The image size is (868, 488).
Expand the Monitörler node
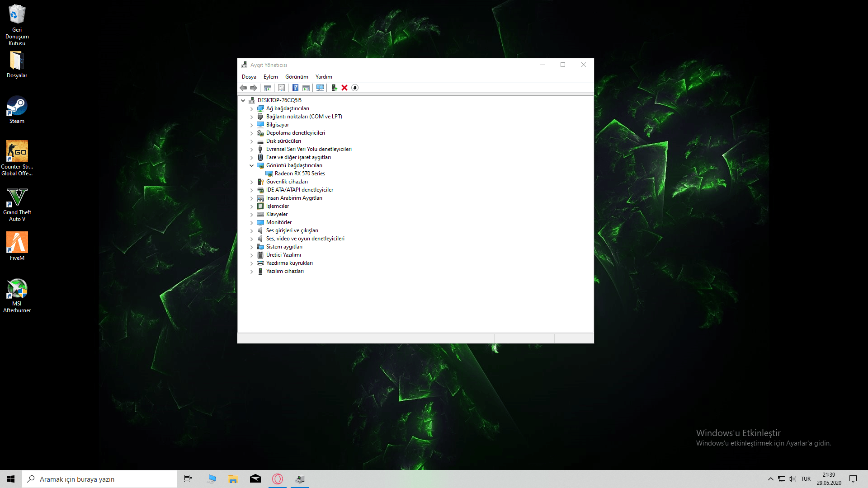(252, 223)
